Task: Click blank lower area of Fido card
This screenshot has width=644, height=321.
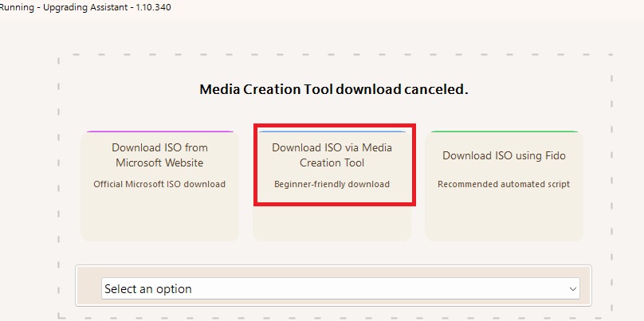Action: tap(504, 219)
